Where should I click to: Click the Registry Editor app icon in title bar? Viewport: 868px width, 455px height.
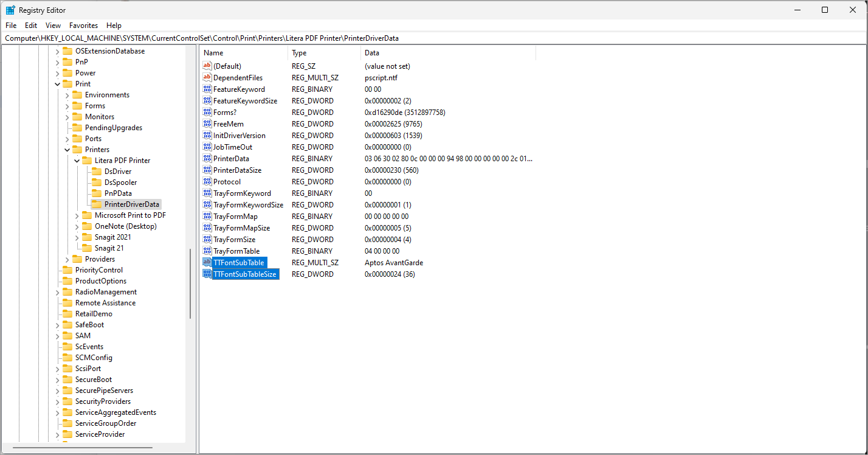(10, 10)
